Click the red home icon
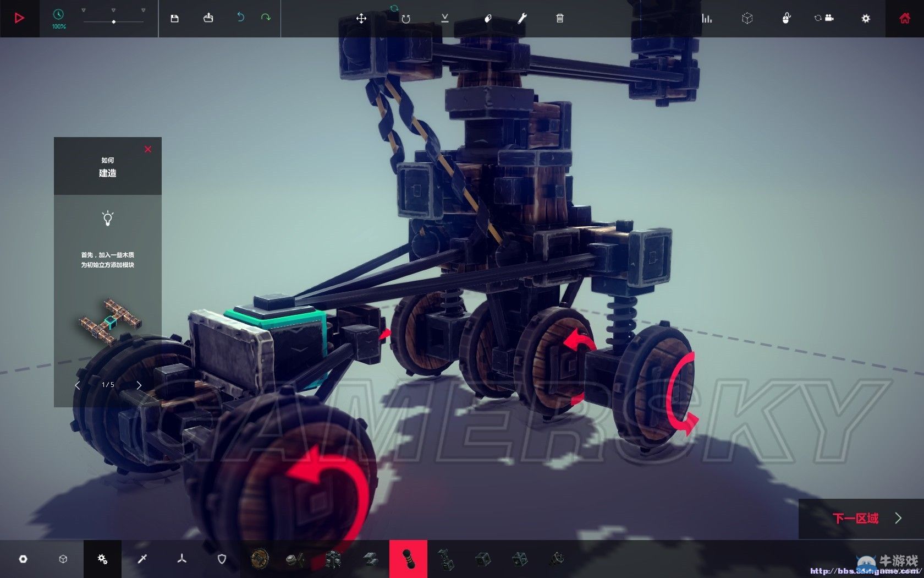This screenshot has height=578, width=924. coord(904,19)
